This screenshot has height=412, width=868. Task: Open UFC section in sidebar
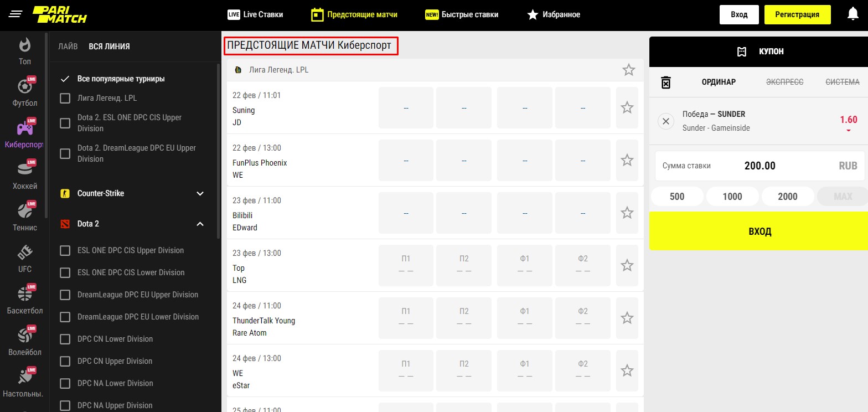pyautogui.click(x=25, y=259)
